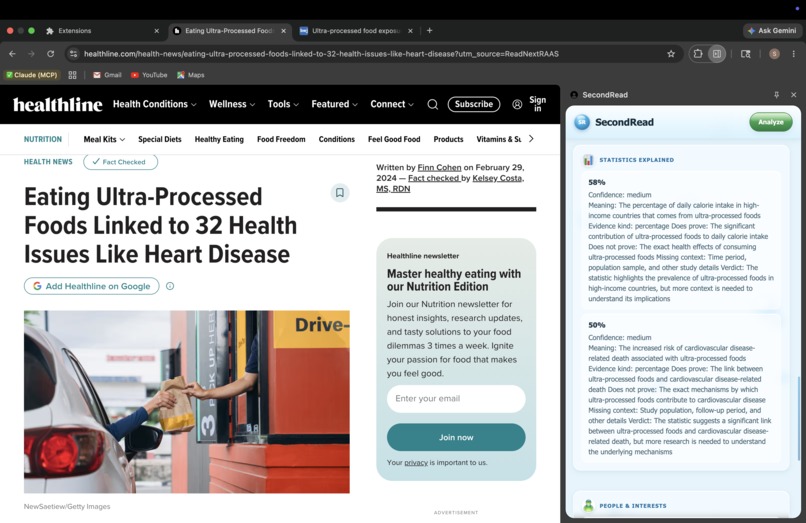Open the privacy link
Screen dimensions: 806x523
tap(416, 463)
